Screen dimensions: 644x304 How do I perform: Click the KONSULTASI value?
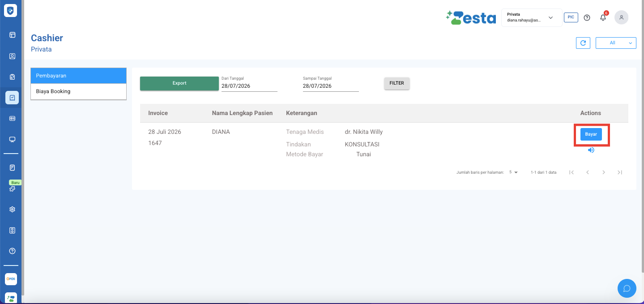click(362, 145)
